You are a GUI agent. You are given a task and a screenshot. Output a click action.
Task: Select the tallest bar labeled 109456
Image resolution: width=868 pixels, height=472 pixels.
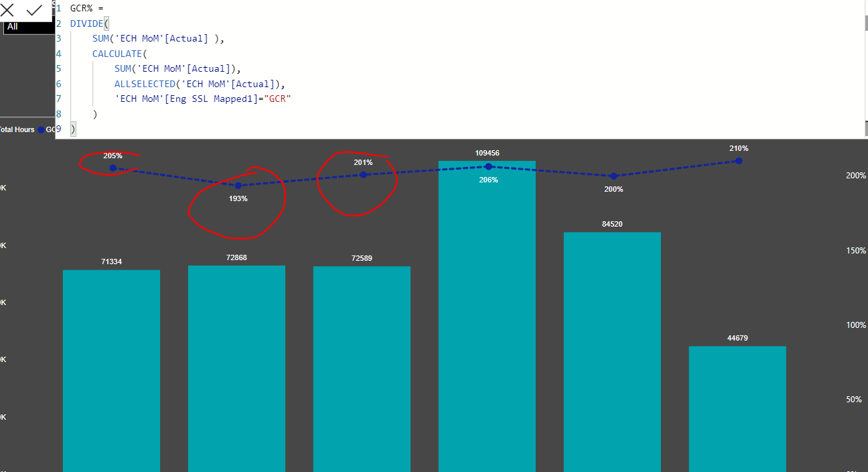(487, 316)
